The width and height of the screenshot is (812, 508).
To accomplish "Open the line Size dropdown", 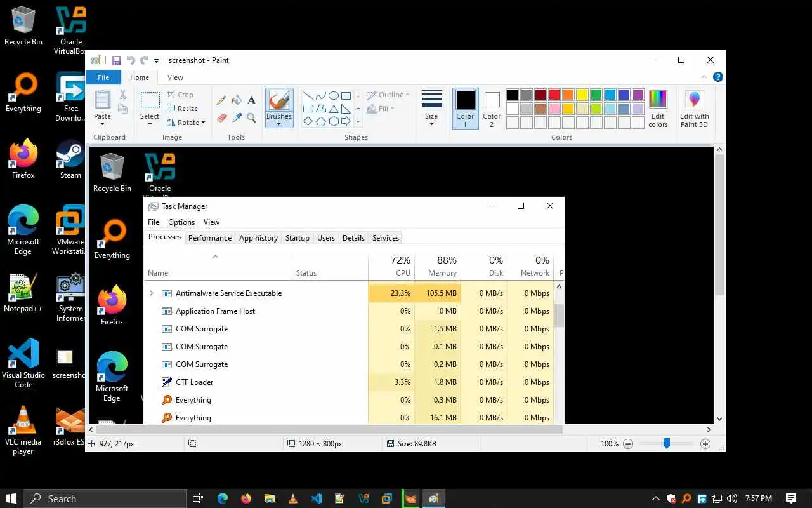I will [x=431, y=108].
